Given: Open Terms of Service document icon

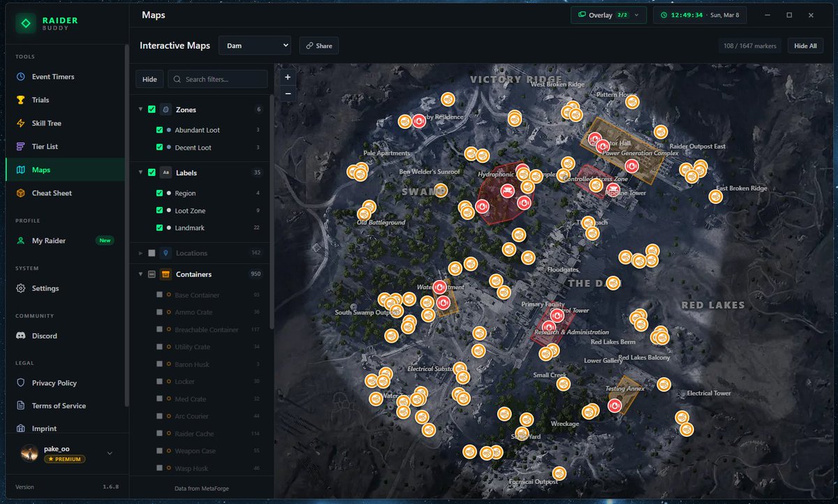Looking at the screenshot, I should [21, 406].
